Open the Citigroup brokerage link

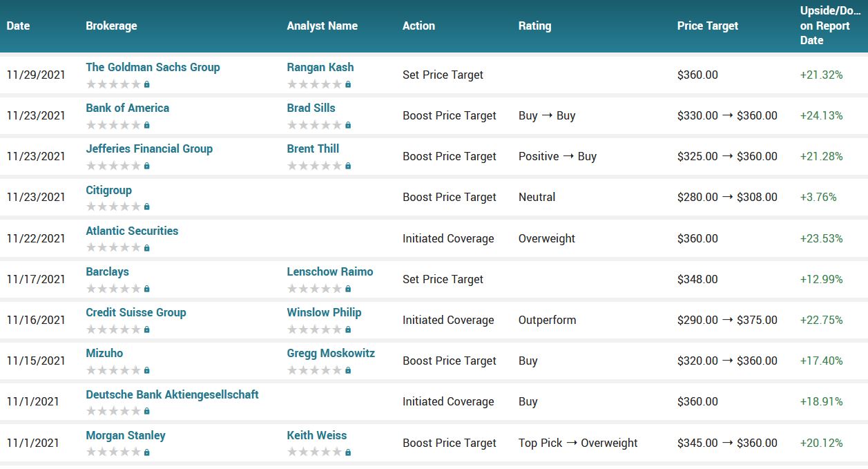tap(108, 190)
